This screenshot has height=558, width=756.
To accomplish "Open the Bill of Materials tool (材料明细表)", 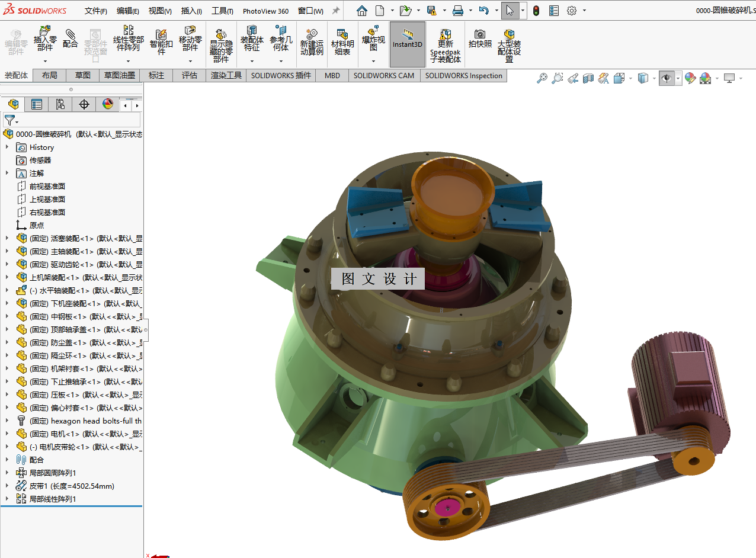I will pyautogui.click(x=342, y=42).
